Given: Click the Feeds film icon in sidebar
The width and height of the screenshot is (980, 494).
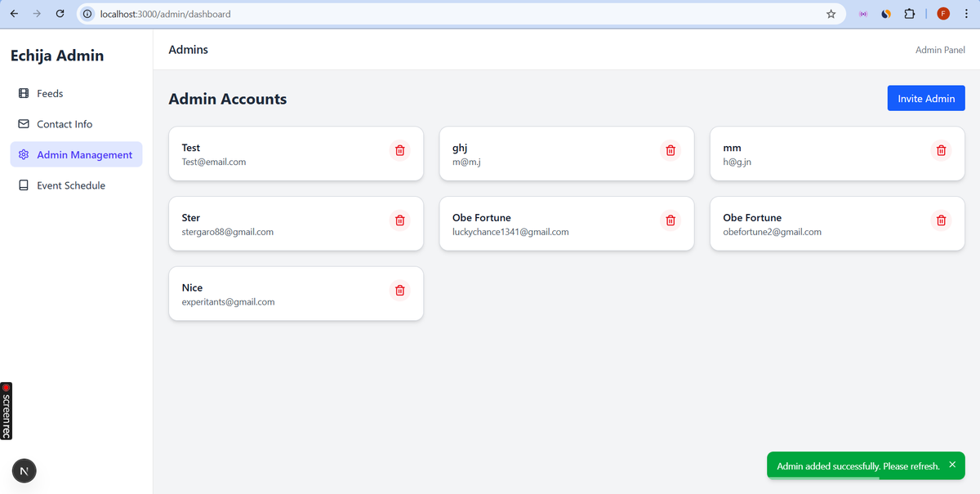Looking at the screenshot, I should pyautogui.click(x=24, y=94).
